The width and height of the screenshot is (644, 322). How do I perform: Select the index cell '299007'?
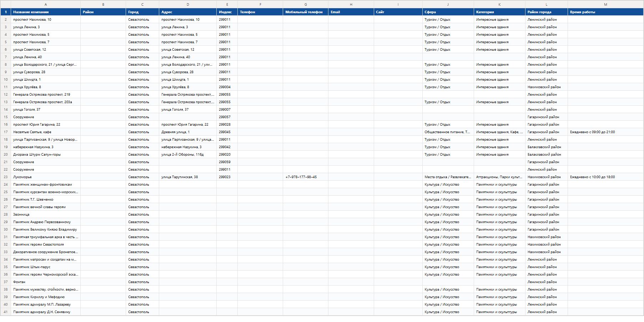tap(227, 110)
